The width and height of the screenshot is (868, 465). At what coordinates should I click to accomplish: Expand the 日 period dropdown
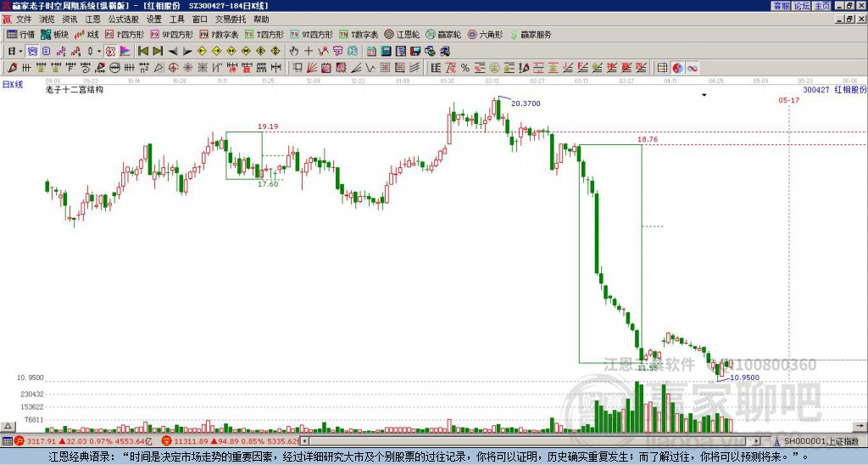click(x=20, y=52)
